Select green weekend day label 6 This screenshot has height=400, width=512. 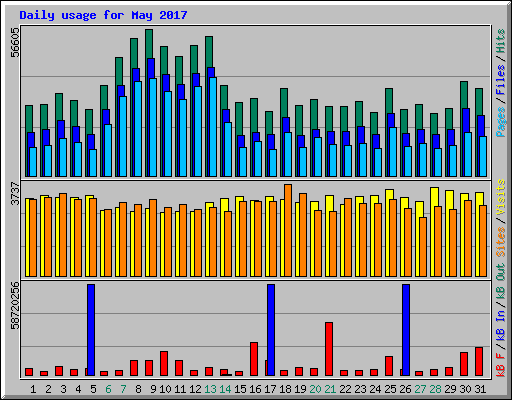click(x=108, y=389)
